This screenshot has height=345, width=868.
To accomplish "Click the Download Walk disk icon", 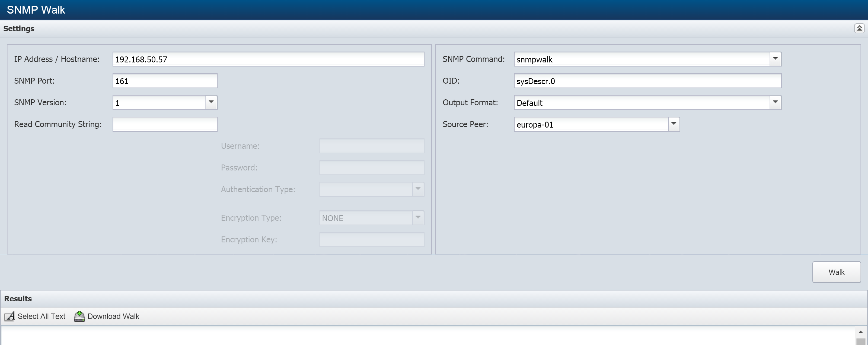I will tap(79, 316).
